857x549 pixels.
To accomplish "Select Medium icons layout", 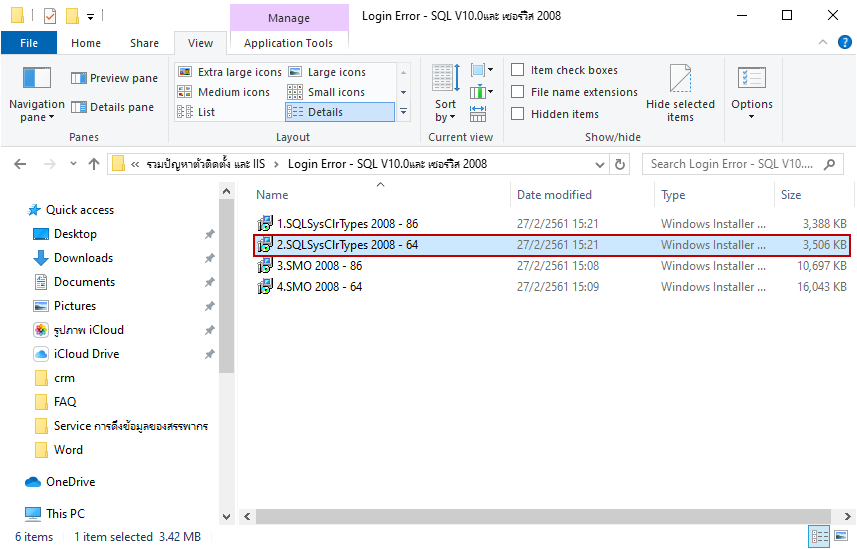I will pyautogui.click(x=224, y=92).
